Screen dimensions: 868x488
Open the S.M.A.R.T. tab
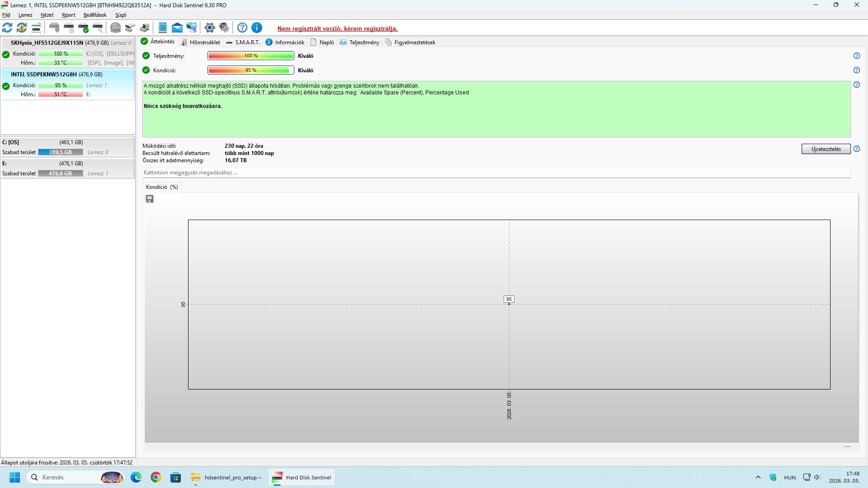tap(243, 42)
